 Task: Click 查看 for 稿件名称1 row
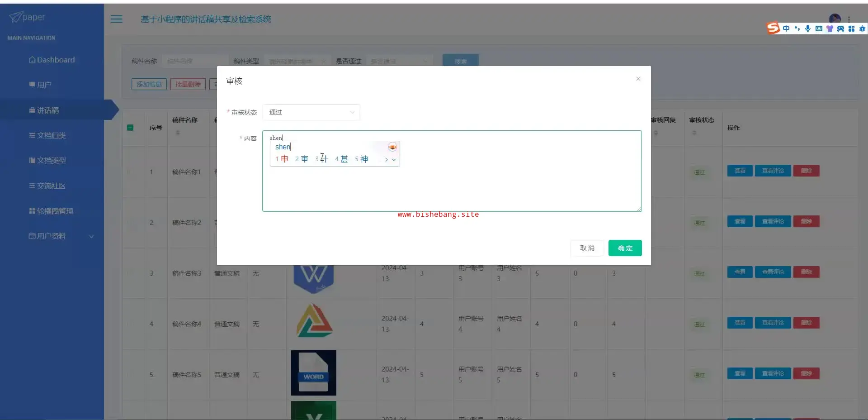coord(740,171)
